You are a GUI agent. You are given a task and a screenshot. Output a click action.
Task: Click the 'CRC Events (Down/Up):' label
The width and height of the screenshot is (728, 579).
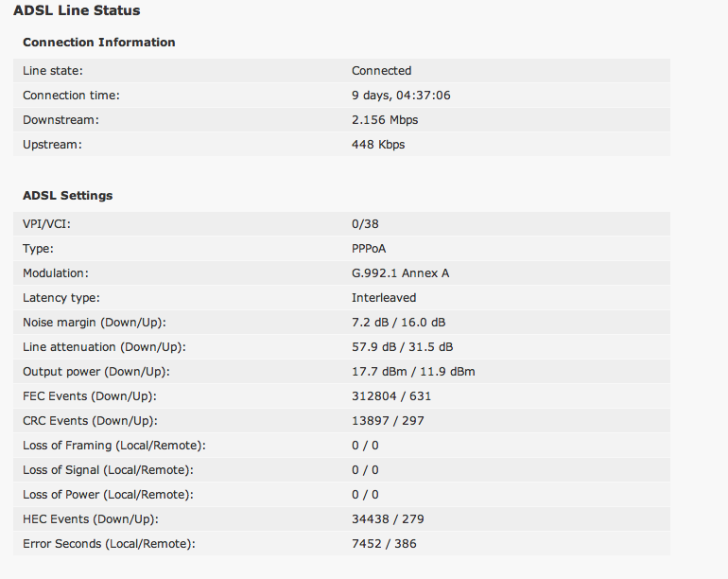[x=90, y=421]
